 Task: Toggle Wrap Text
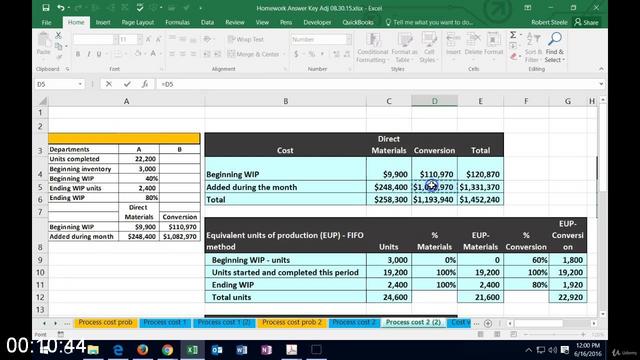pos(246,40)
